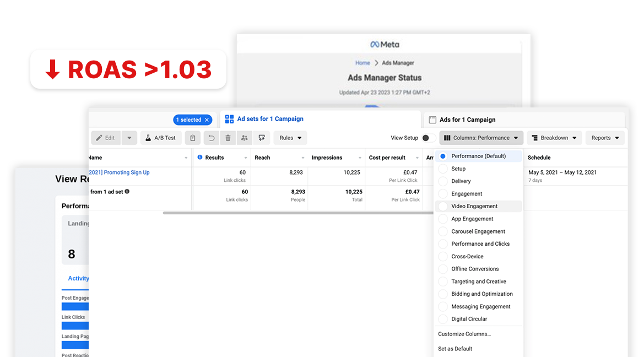Select the Carousel Engagement column preset
Viewport: 644px width, 357px height.
(479, 232)
